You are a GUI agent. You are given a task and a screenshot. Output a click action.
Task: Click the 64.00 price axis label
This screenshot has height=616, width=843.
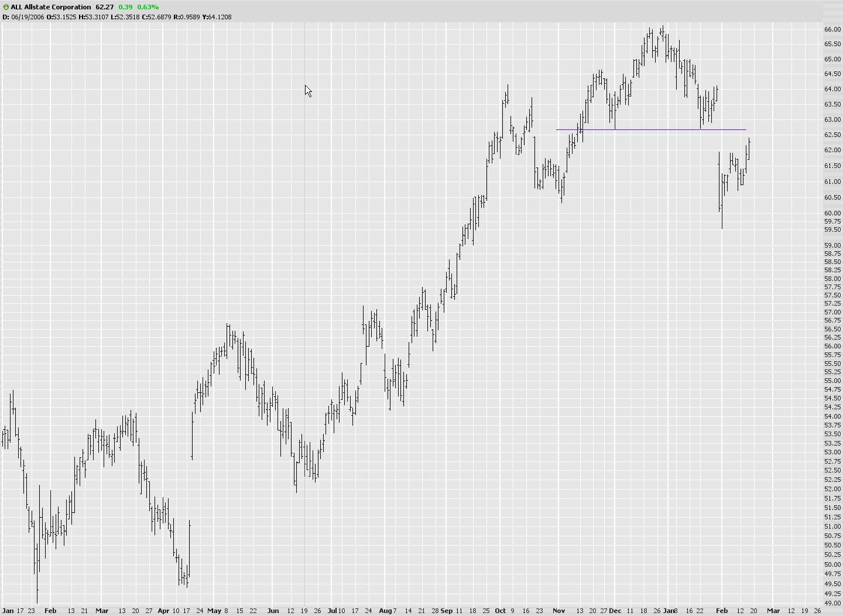pos(832,89)
